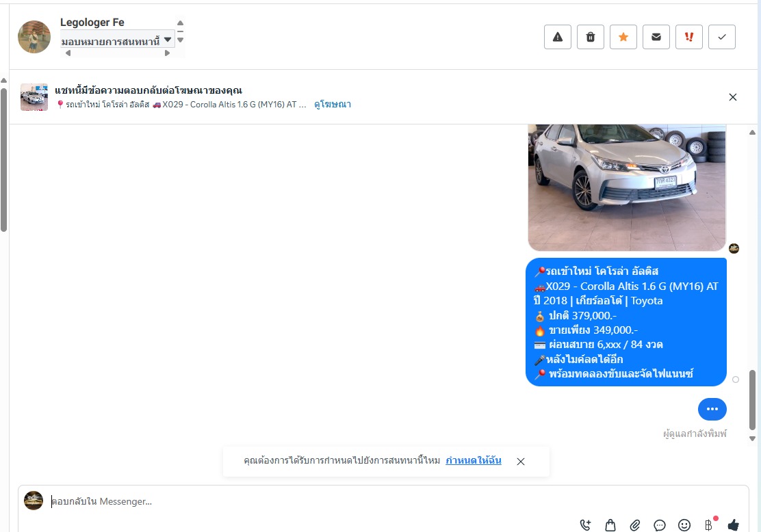Open Legologer Fe profile picture

coord(34,37)
